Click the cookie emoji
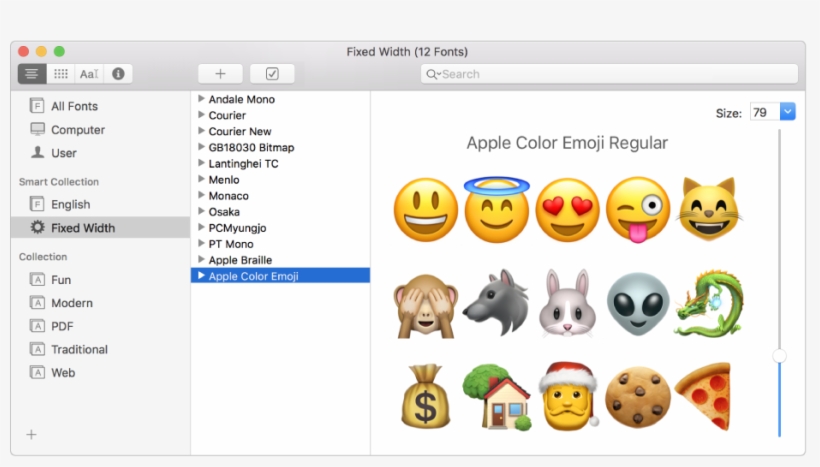The height and width of the screenshot is (467, 820). pos(638,397)
